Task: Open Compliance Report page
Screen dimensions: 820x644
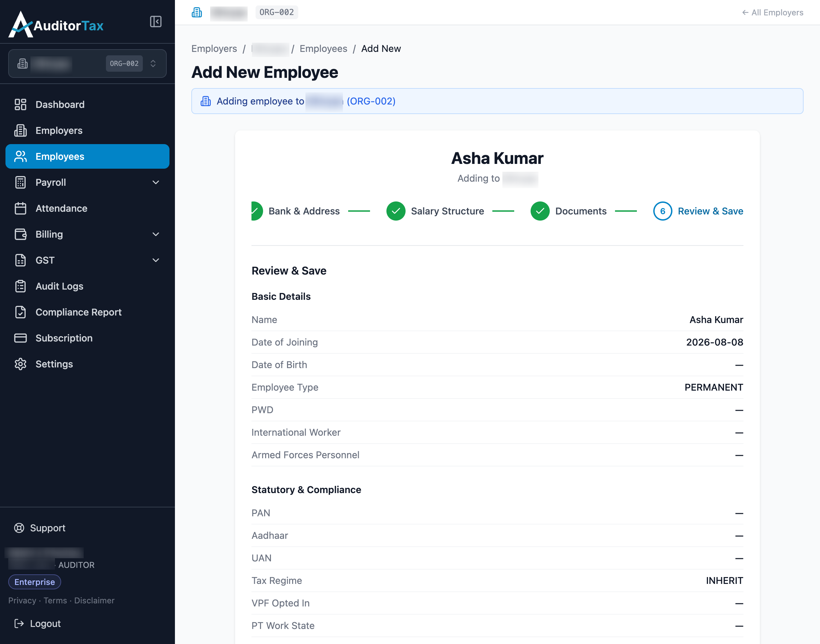Action: coord(87,312)
